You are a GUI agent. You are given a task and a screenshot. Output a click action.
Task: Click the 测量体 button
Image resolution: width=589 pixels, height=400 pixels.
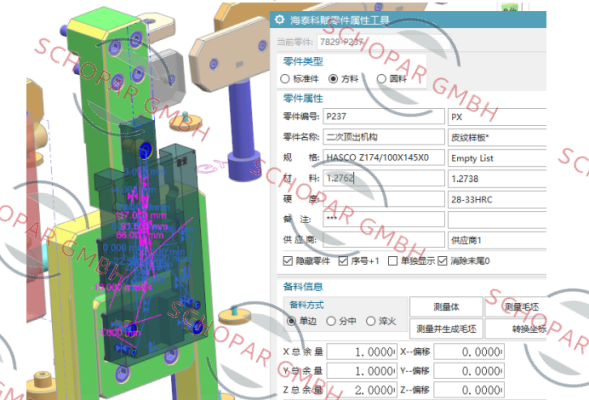coord(446,307)
